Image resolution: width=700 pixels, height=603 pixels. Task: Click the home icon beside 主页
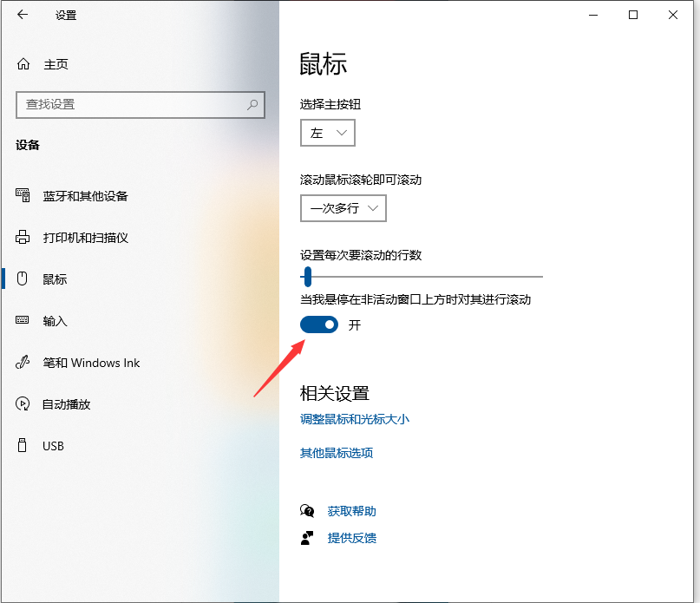23,64
